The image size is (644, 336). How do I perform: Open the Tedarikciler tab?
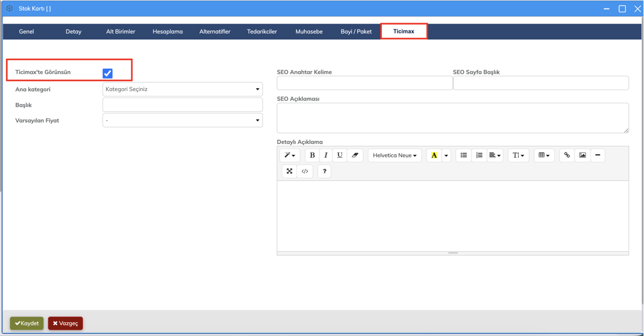(262, 31)
